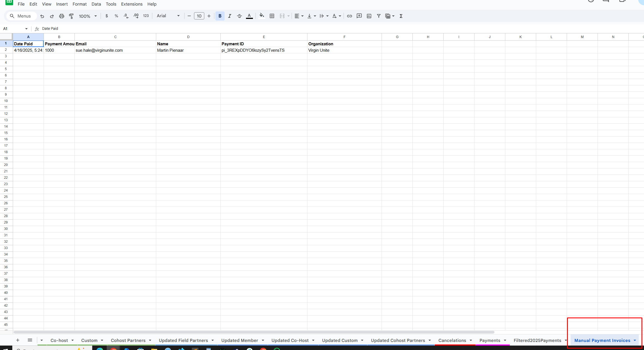The width and height of the screenshot is (644, 350).
Task: Open the fill color picker
Action: [262, 16]
